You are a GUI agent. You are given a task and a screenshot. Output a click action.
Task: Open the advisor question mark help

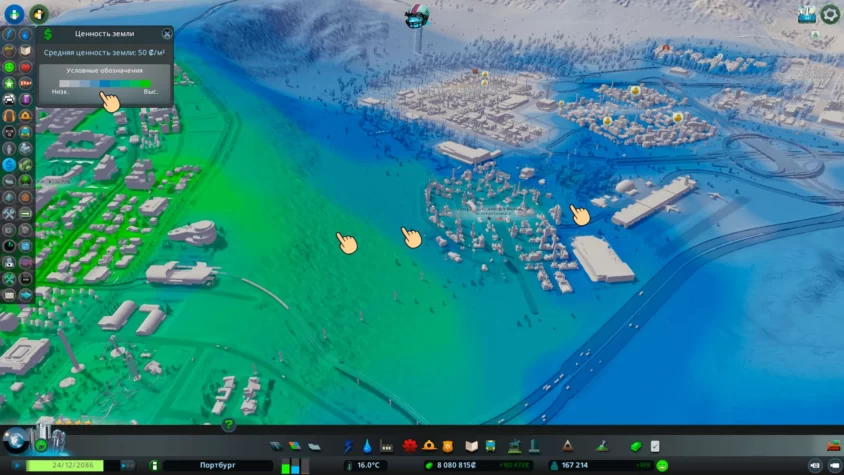pos(228,425)
